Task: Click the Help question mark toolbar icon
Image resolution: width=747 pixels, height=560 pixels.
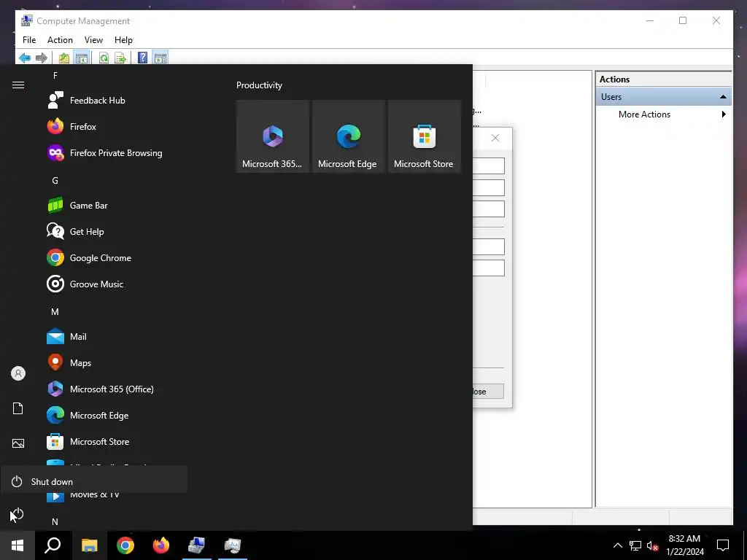Action: click(142, 58)
